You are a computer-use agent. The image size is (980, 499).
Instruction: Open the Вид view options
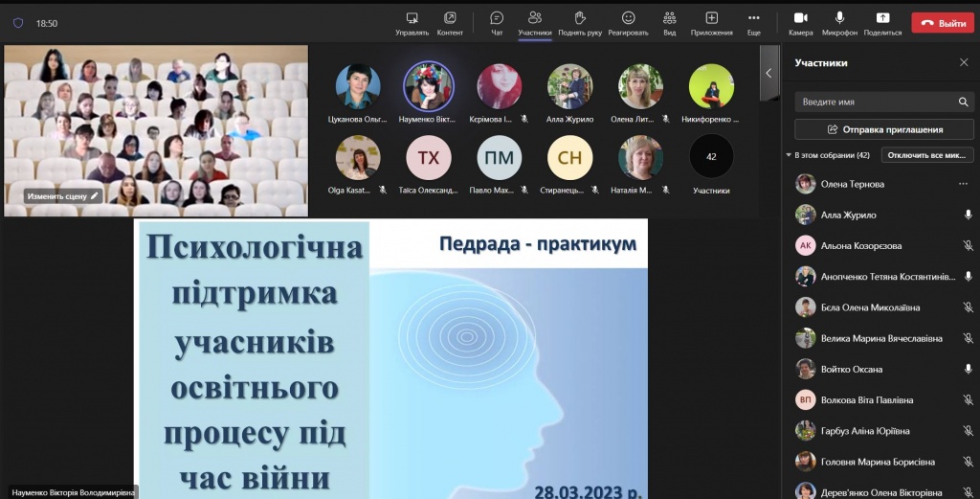[x=669, y=24]
